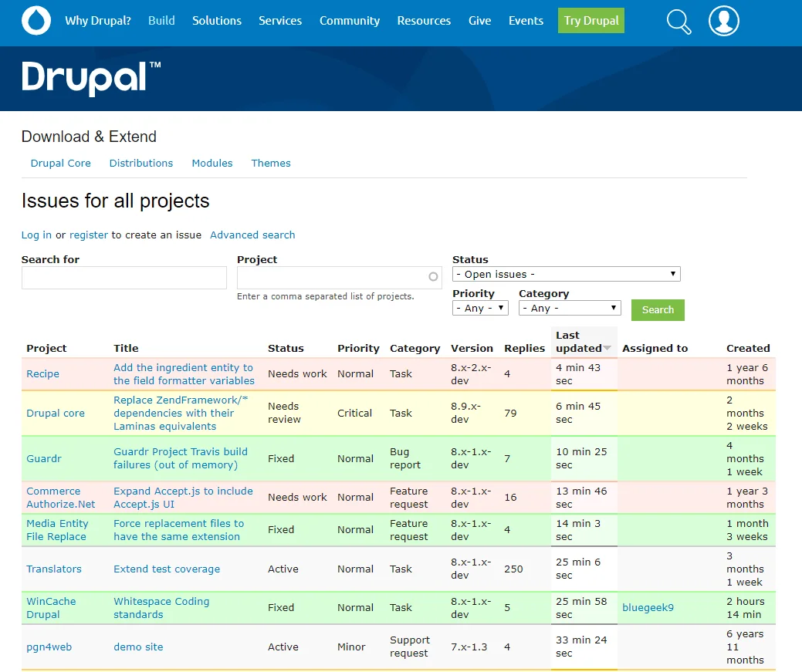Image resolution: width=802 pixels, height=672 pixels.
Task: Click the Try Drupal button
Action: [x=591, y=21]
